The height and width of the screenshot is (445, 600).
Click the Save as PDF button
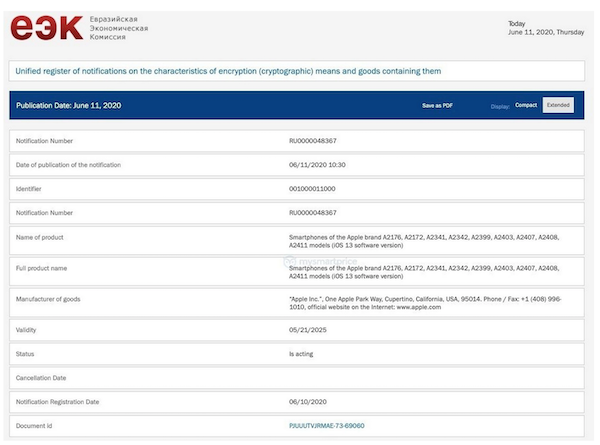pyautogui.click(x=437, y=105)
